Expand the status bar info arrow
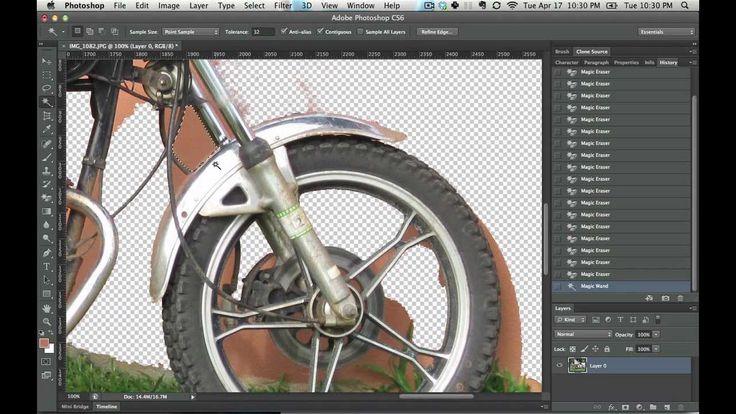The height and width of the screenshot is (414, 736). [x=192, y=397]
